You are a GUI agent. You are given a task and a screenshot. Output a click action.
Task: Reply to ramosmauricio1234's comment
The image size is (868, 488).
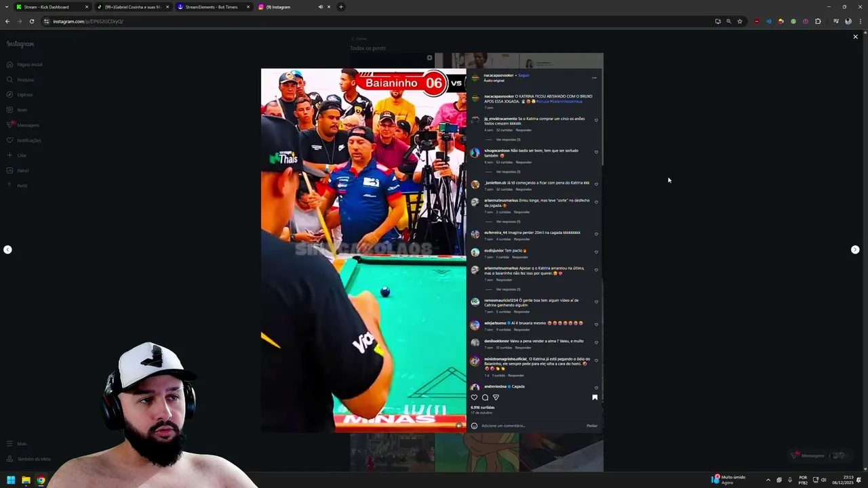pyautogui.click(x=521, y=312)
